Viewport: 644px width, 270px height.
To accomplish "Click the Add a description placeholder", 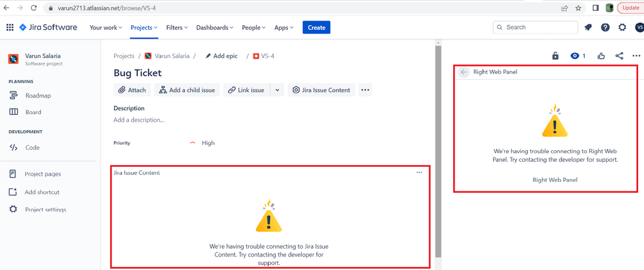I will [x=139, y=121].
